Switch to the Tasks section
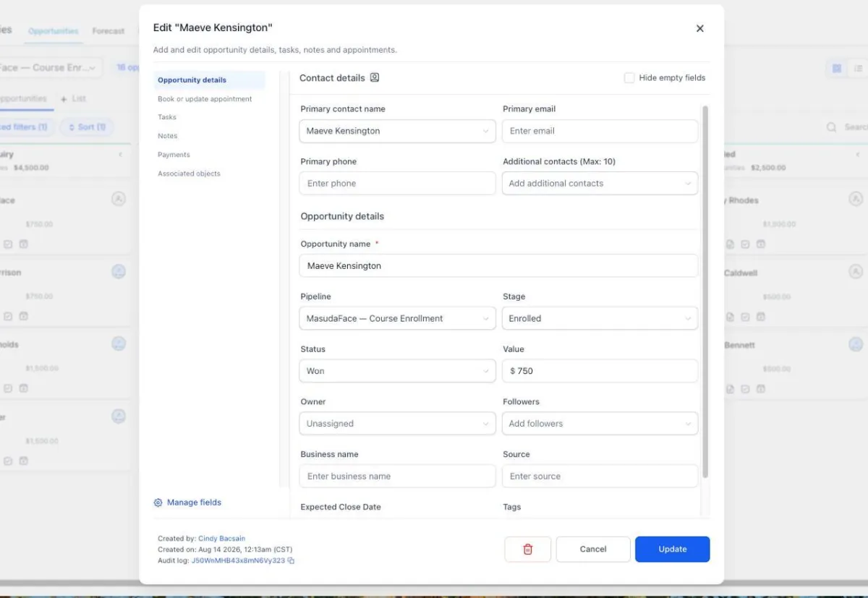This screenshot has width=868, height=598. tap(167, 117)
